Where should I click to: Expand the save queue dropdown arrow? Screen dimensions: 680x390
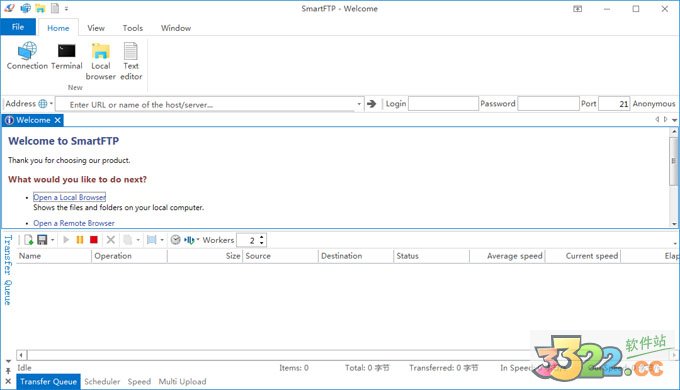click(52, 240)
